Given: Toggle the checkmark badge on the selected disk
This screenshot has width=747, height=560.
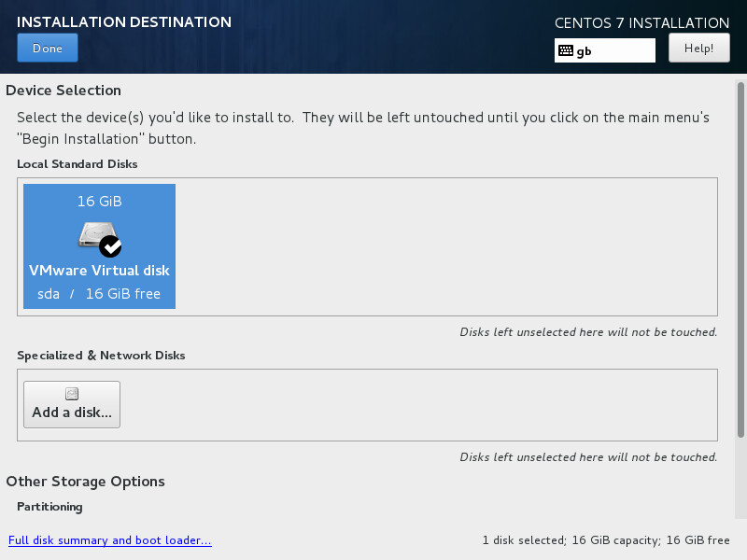Looking at the screenshot, I should 110,245.
